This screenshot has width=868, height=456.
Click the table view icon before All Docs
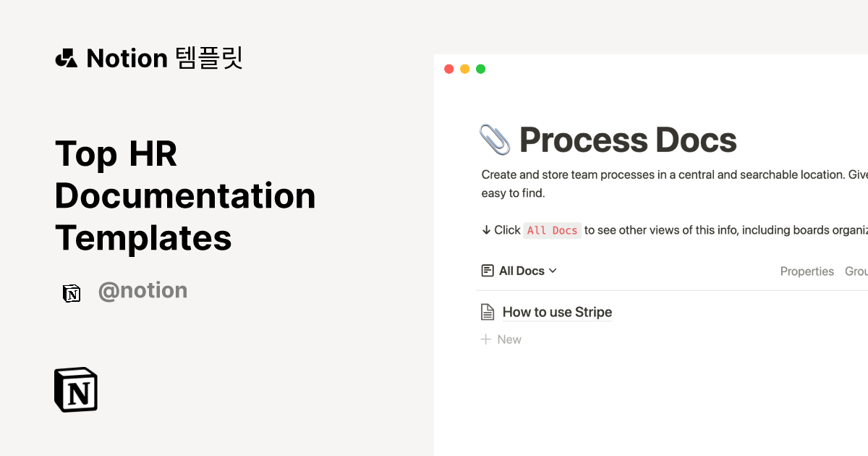coord(488,270)
